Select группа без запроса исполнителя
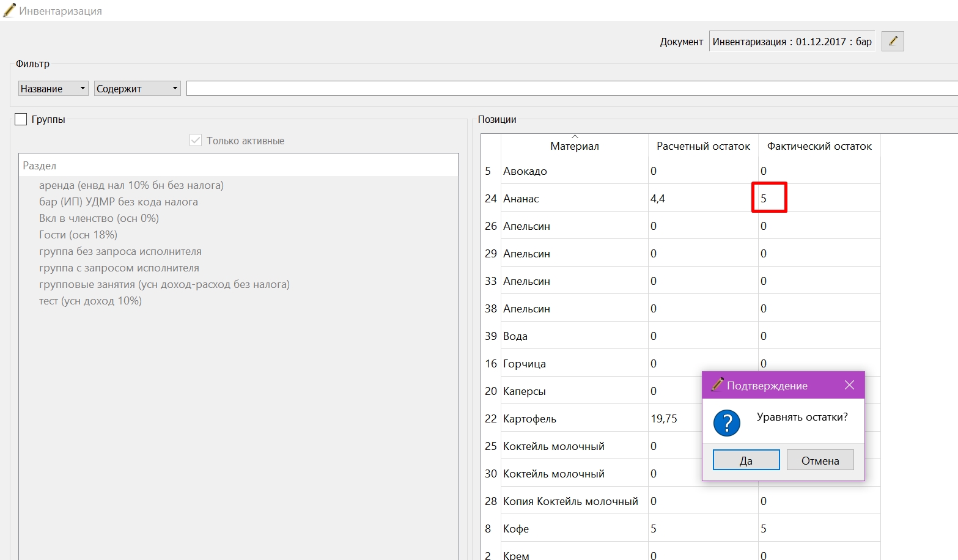 (x=120, y=251)
